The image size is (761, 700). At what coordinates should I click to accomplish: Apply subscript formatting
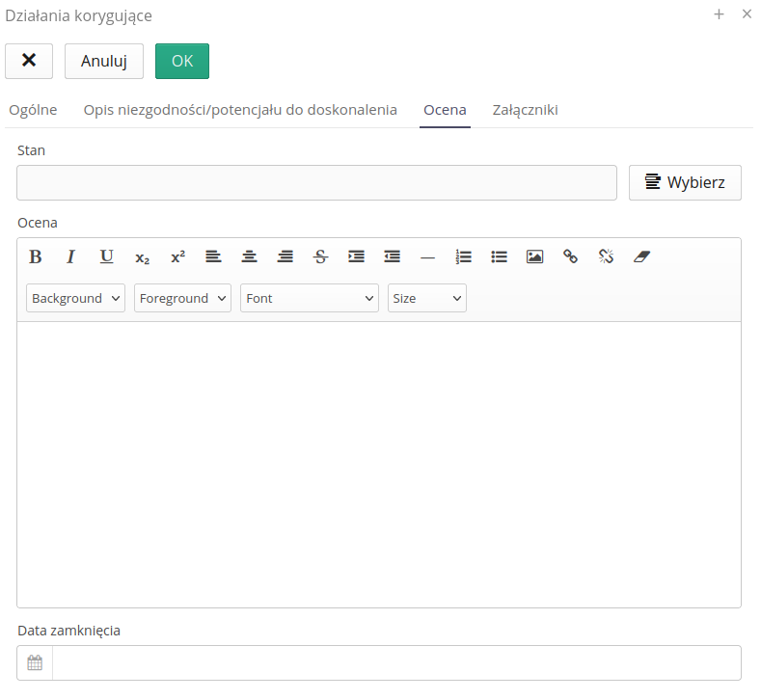tap(142, 257)
